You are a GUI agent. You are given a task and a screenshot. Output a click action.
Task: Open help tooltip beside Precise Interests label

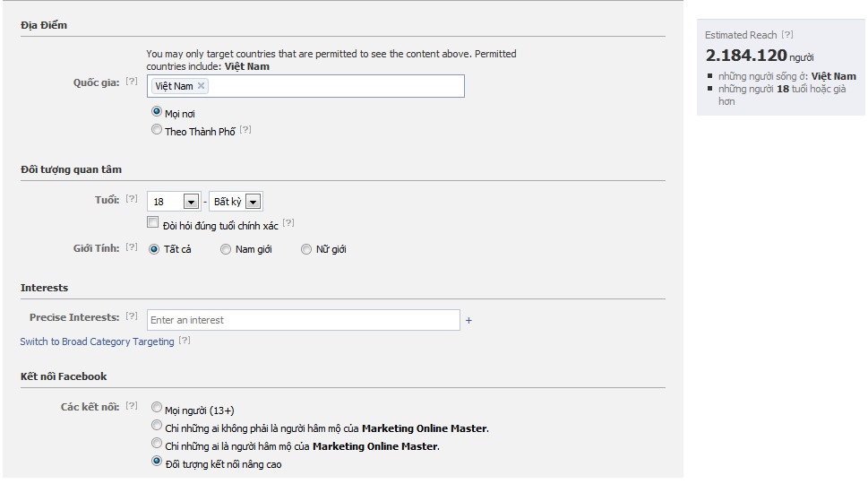[x=131, y=316]
